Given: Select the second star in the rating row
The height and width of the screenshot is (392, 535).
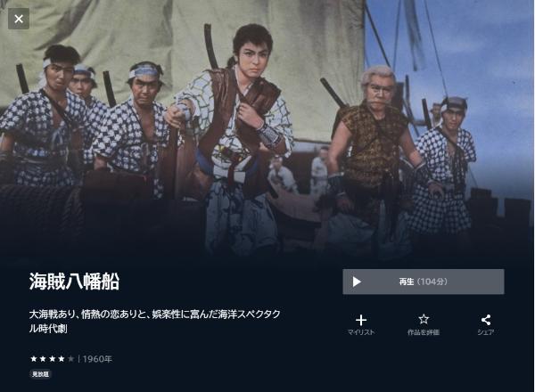Looking at the screenshot, I should coord(43,359).
